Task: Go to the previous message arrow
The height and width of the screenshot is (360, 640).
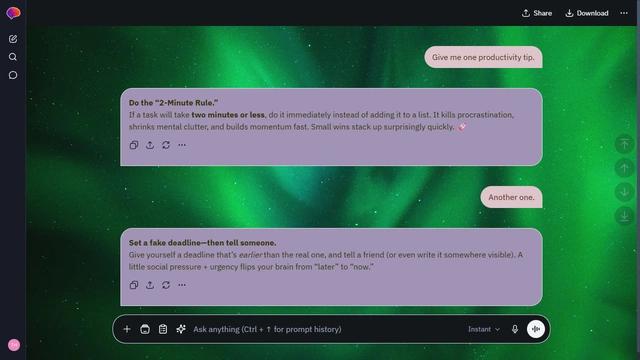Action: (x=624, y=168)
